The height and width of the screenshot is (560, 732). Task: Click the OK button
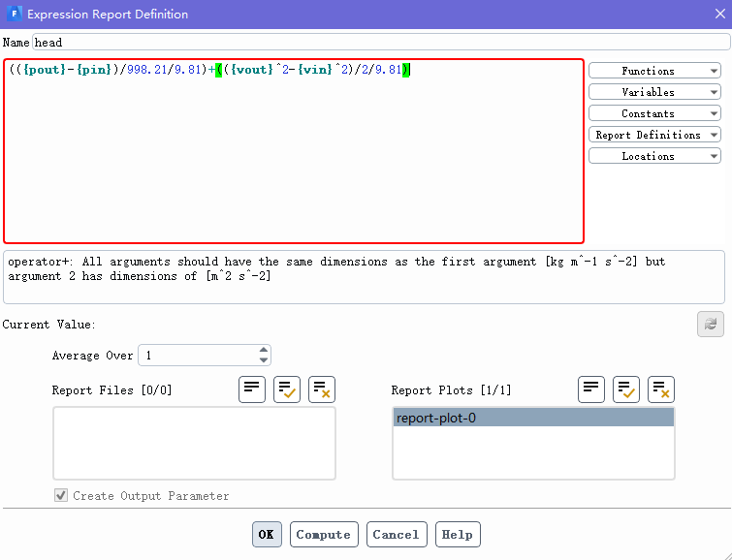267,535
